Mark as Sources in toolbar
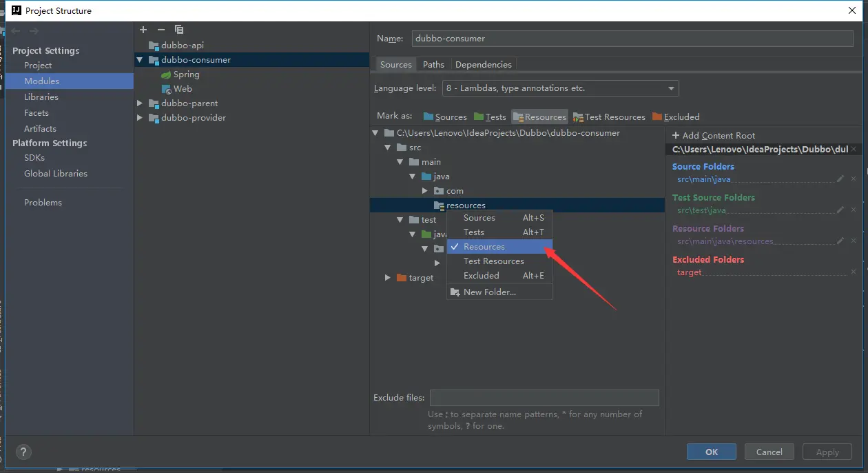 tap(445, 117)
